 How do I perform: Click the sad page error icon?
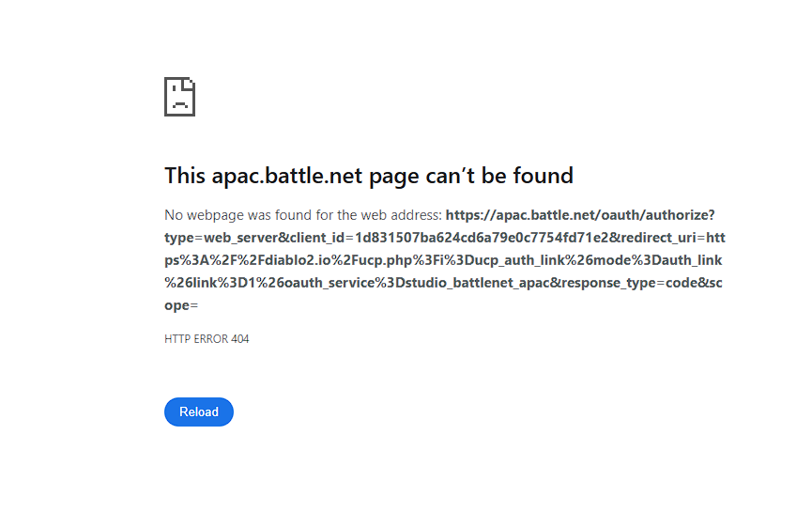(x=179, y=97)
